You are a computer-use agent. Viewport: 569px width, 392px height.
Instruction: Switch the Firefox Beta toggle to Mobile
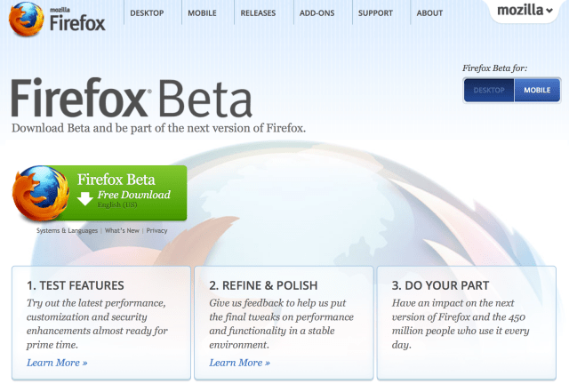(537, 90)
